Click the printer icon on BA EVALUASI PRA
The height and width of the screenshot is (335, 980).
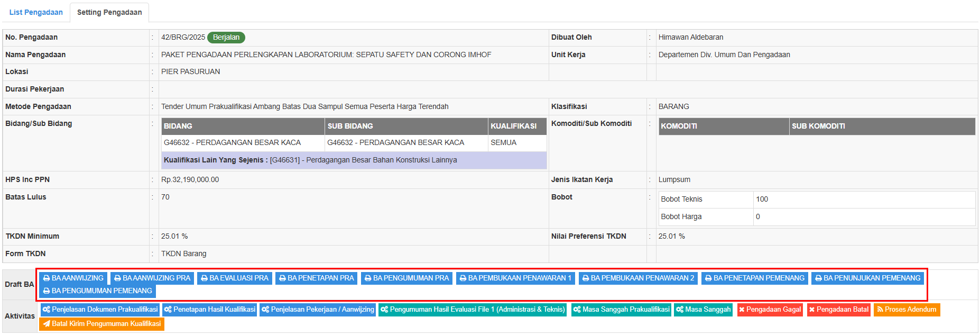pyautogui.click(x=204, y=278)
